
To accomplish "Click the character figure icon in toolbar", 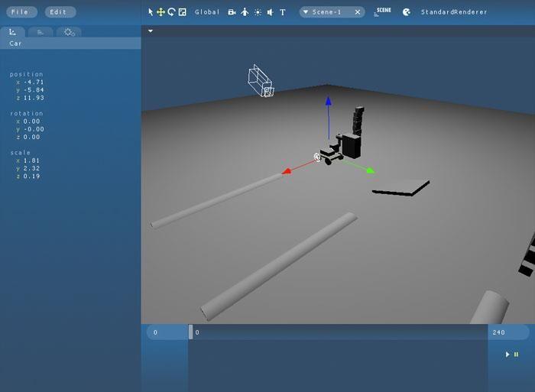I will (245, 12).
